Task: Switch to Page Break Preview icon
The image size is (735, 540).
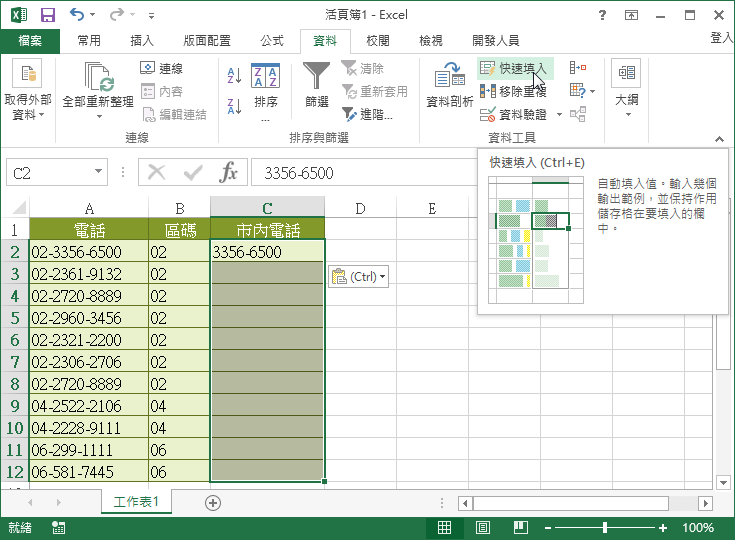Action: [x=520, y=528]
